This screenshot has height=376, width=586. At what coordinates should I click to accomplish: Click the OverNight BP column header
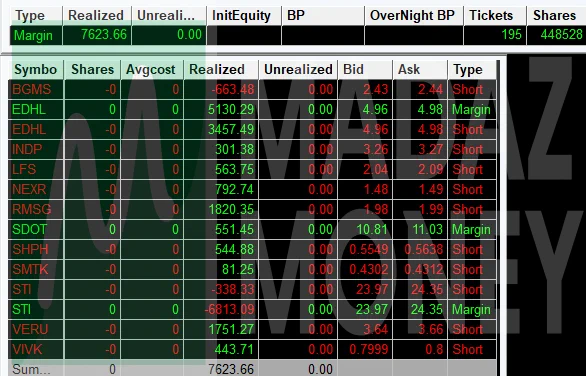(414, 16)
